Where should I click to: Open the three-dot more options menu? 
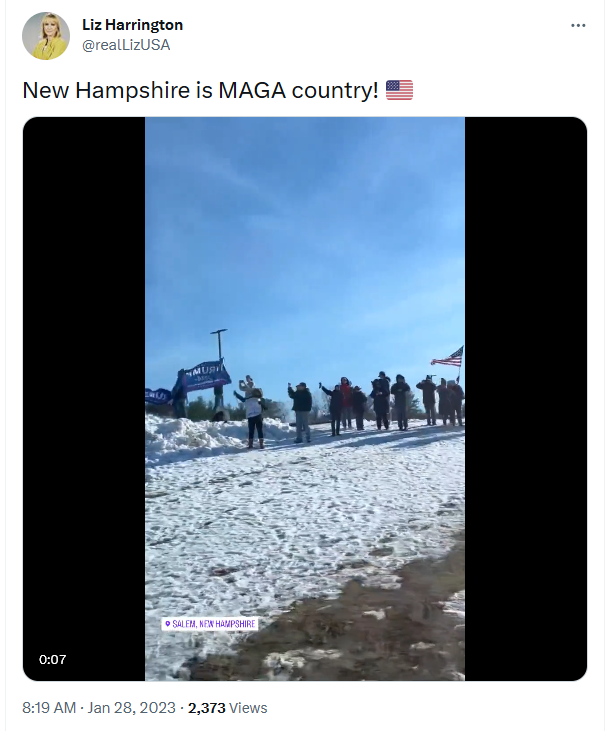pyautogui.click(x=578, y=26)
